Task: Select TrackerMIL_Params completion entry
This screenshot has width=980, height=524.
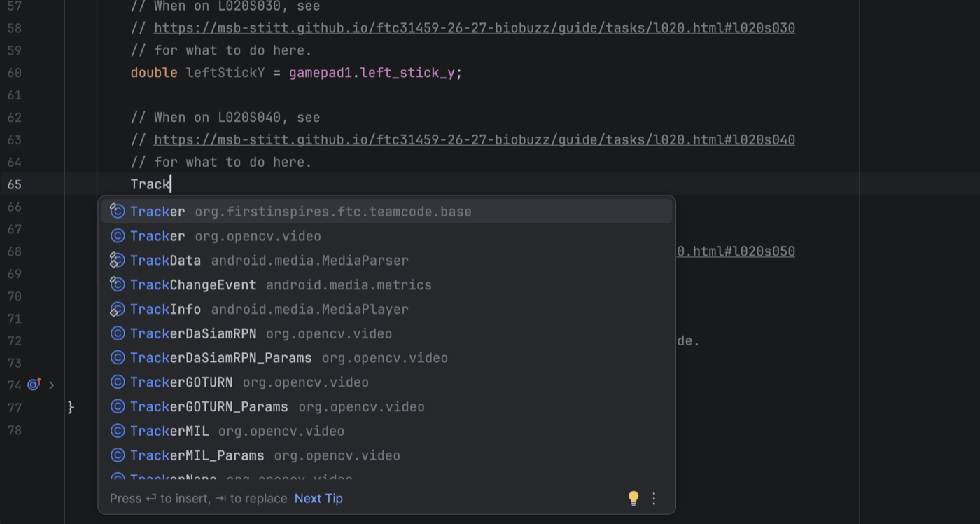Action: tap(387, 455)
